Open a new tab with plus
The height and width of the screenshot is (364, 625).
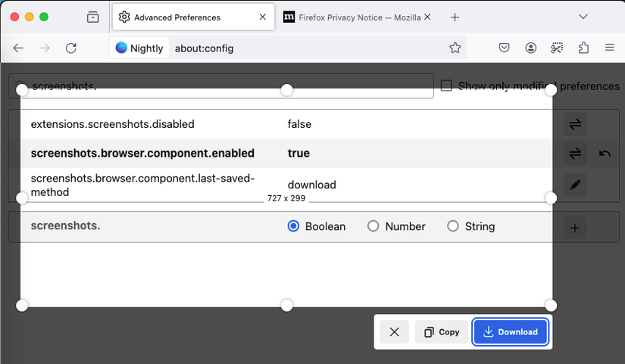(455, 17)
